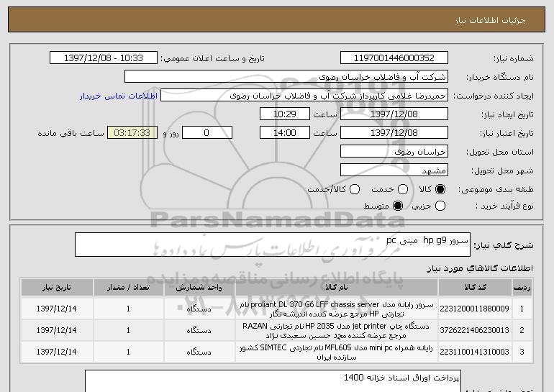Click the ردیف column header
The height and width of the screenshot is (392, 554).
pyautogui.click(x=522, y=288)
